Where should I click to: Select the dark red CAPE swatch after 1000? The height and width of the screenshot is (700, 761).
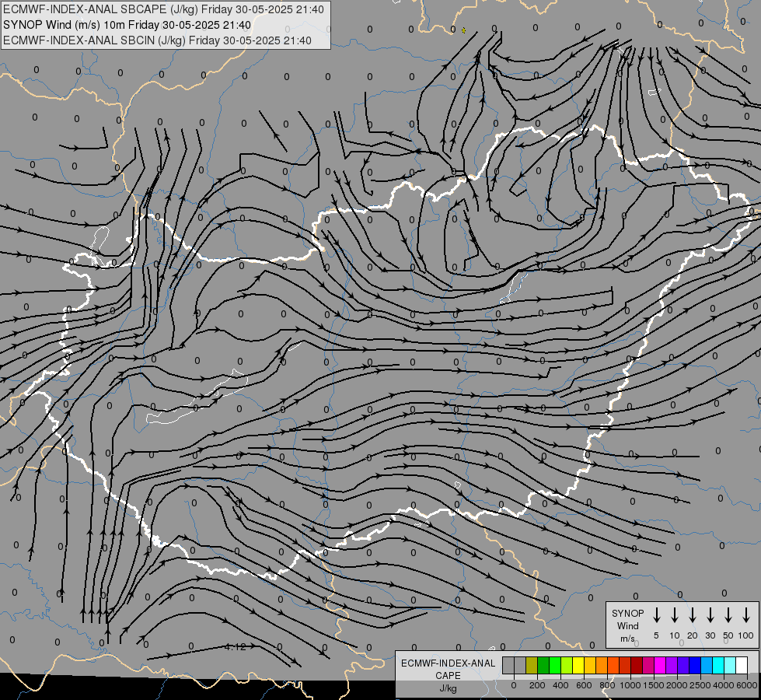(637, 665)
